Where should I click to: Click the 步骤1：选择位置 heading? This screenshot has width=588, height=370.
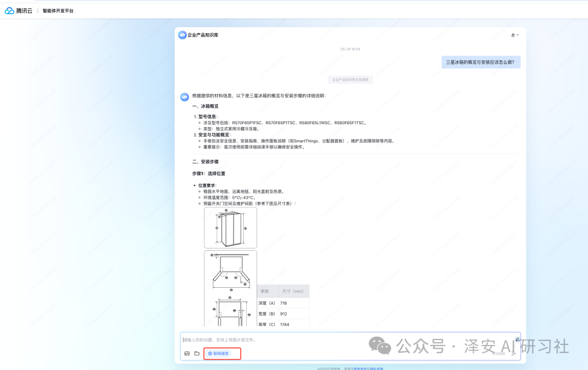coord(209,173)
